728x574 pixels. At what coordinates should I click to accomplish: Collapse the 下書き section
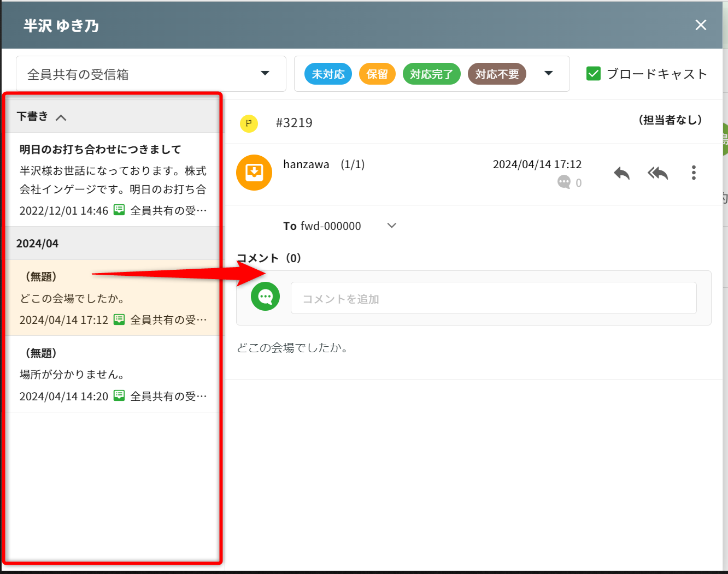tap(61, 117)
